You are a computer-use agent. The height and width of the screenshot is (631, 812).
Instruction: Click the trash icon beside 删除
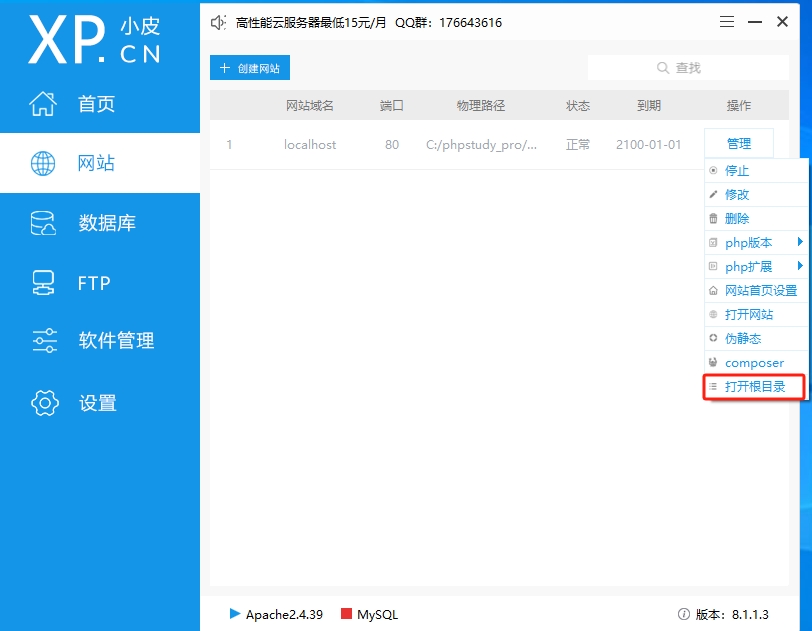713,219
